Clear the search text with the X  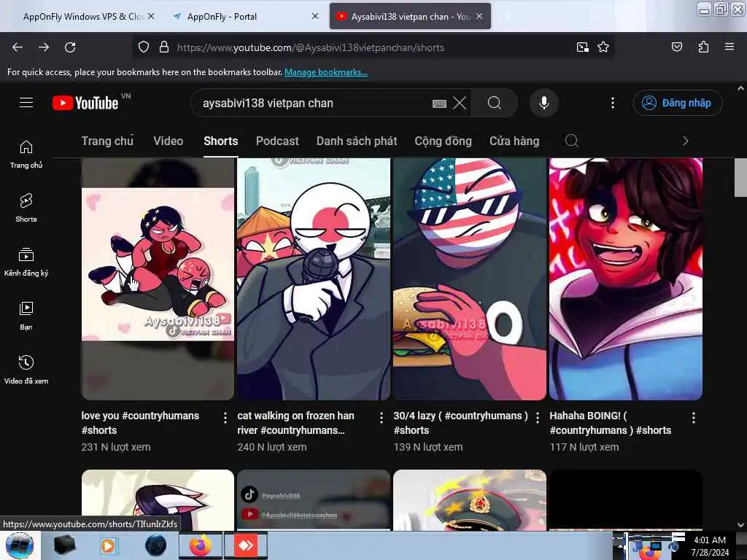(460, 103)
